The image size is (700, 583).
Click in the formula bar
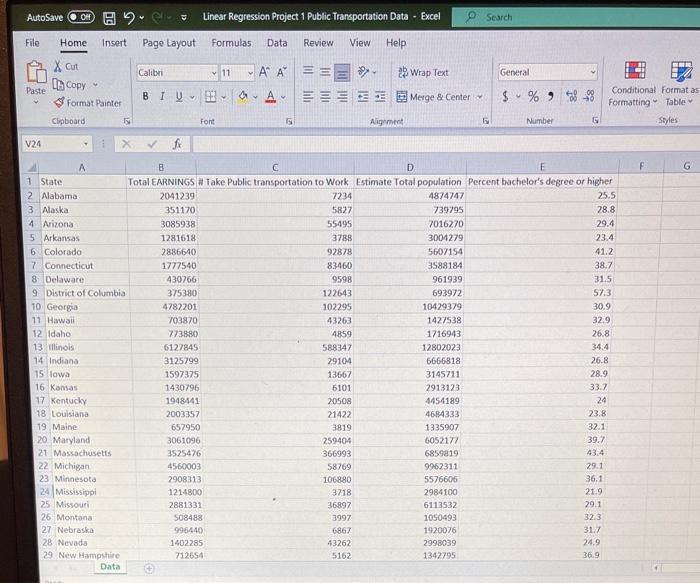tap(446, 144)
